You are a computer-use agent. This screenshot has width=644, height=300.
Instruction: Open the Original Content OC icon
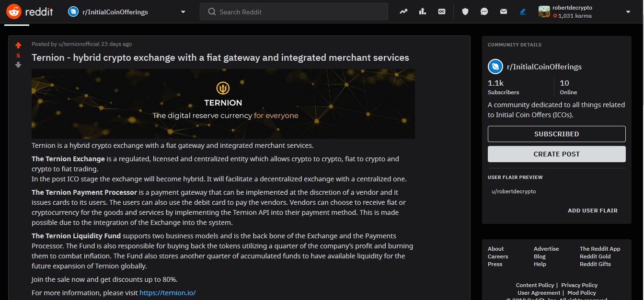(x=442, y=11)
